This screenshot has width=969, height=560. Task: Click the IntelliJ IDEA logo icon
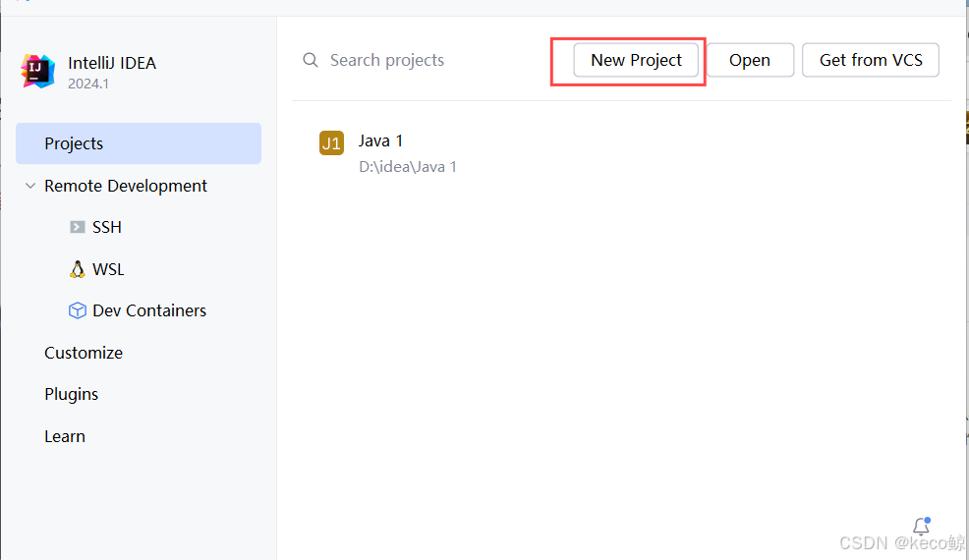(x=37, y=71)
